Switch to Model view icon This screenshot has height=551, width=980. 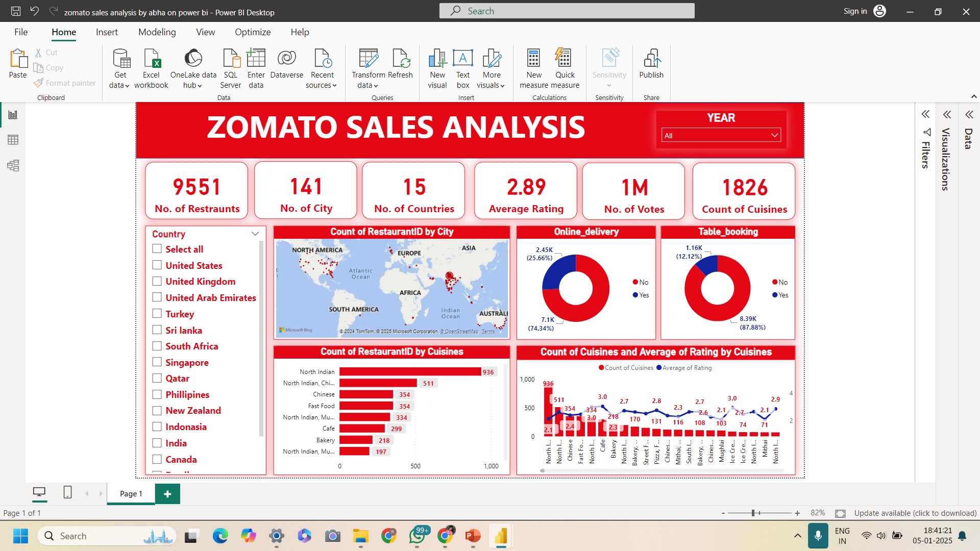pyautogui.click(x=13, y=165)
